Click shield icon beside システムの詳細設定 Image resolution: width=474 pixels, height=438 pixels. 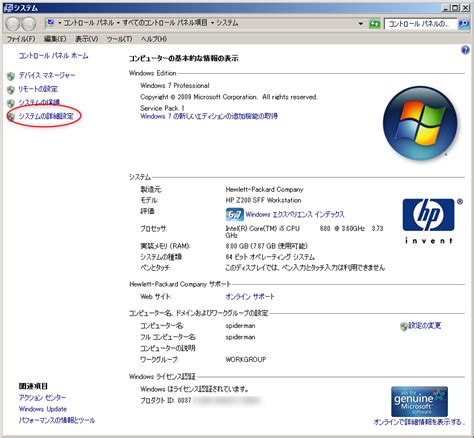click(11, 116)
